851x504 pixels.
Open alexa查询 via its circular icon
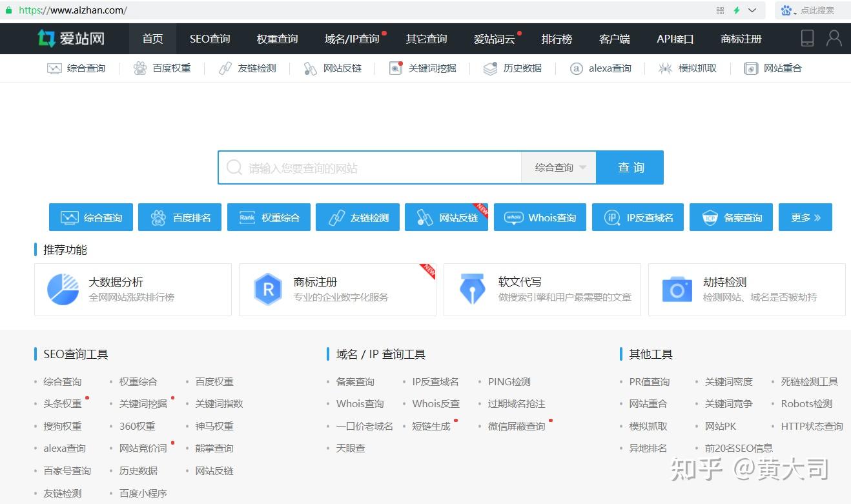576,68
